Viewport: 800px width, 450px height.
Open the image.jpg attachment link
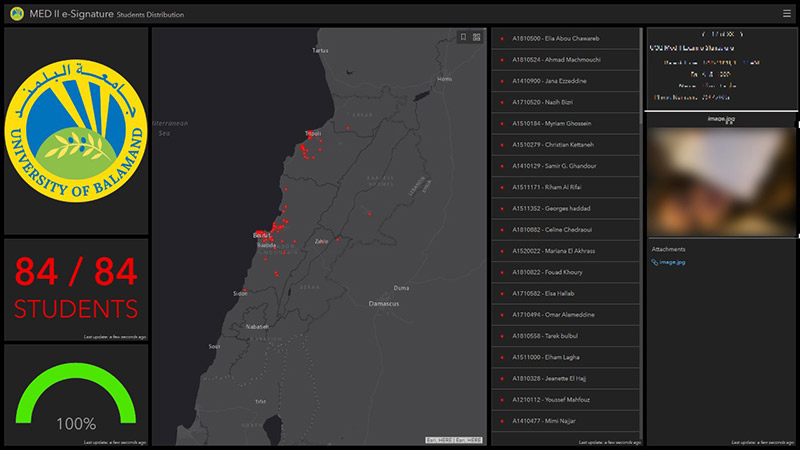[672, 263]
